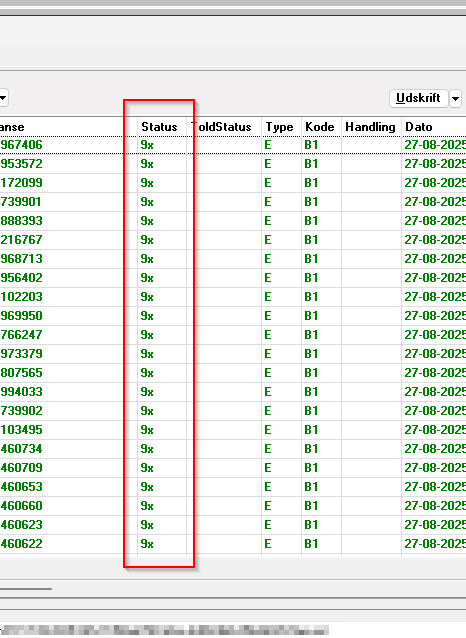Click the B1 code on row 888393
The image size is (466, 638).
(x=311, y=221)
